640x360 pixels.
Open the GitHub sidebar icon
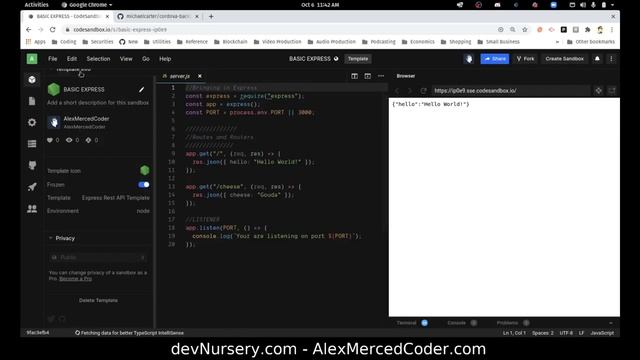(x=32, y=165)
